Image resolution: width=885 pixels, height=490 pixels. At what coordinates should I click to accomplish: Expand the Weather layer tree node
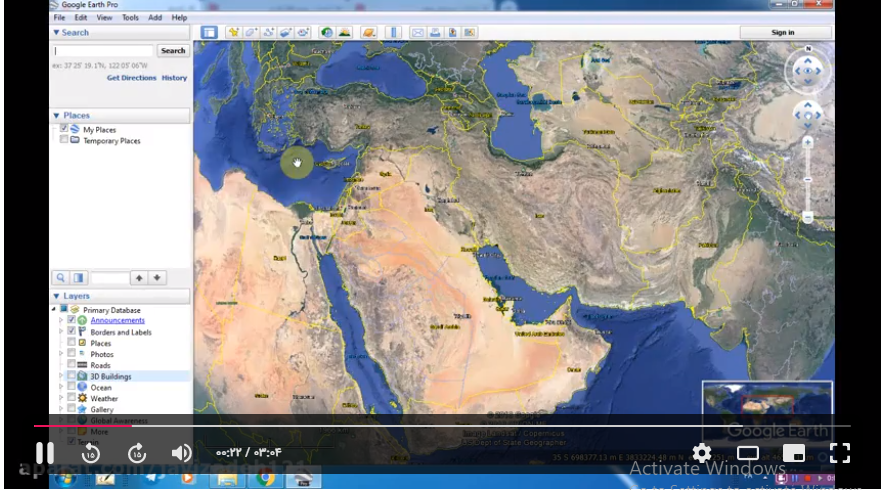click(60, 398)
